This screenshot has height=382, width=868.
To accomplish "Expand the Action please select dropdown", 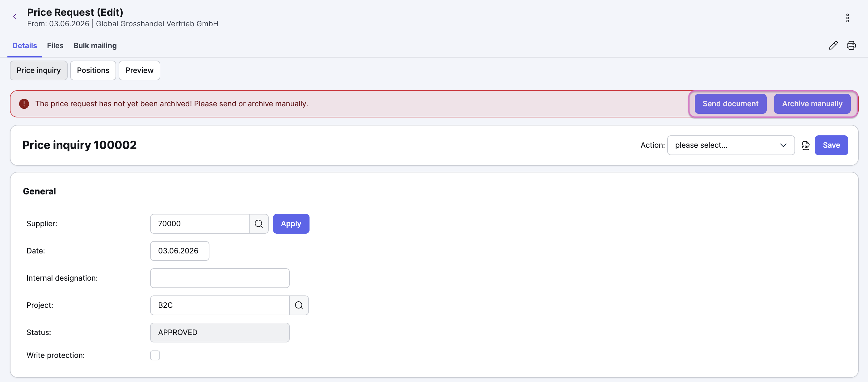I will coord(731,145).
